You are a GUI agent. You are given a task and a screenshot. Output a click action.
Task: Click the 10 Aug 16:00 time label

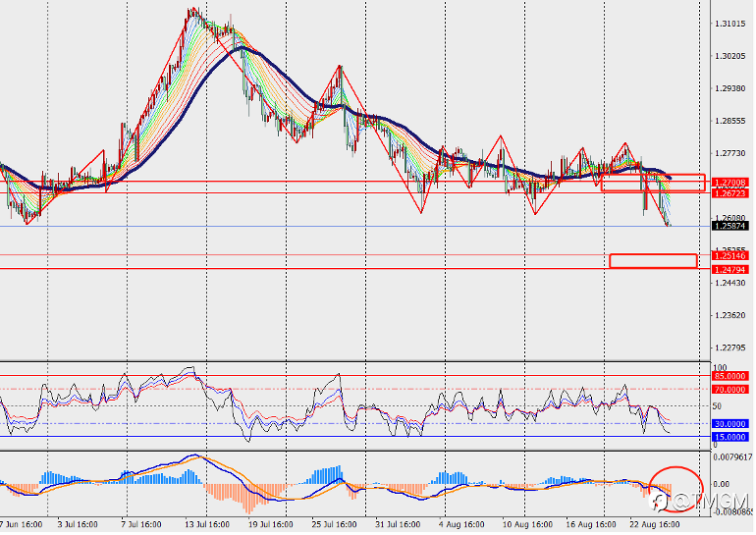click(527, 524)
